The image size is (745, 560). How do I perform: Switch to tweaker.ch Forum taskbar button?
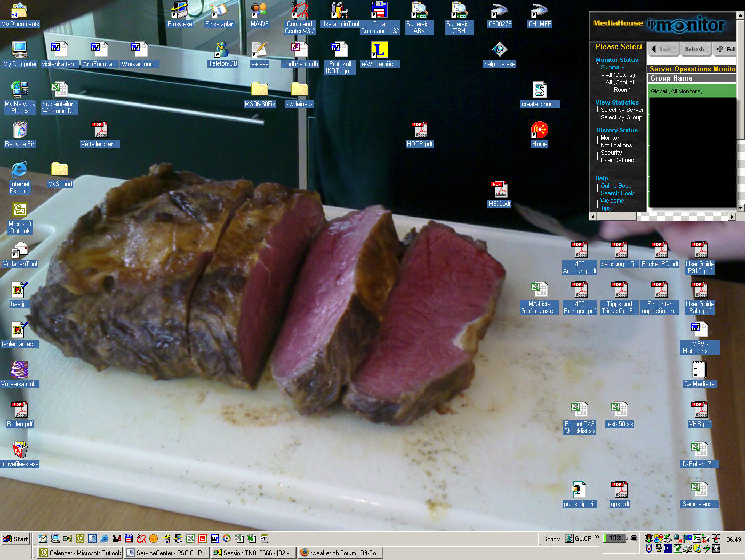click(x=340, y=553)
